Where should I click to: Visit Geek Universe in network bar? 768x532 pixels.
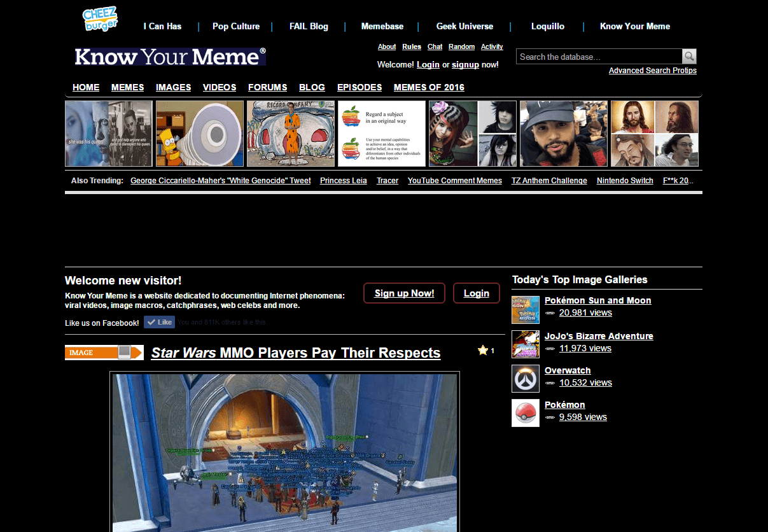464,26
